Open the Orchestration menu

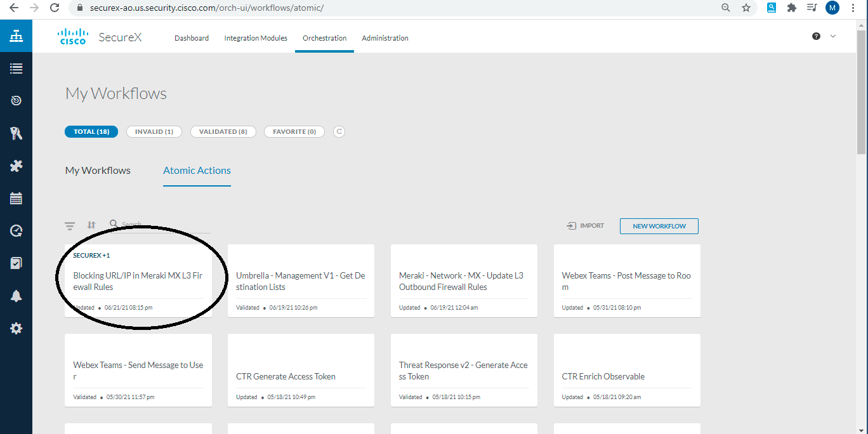pyautogui.click(x=324, y=38)
